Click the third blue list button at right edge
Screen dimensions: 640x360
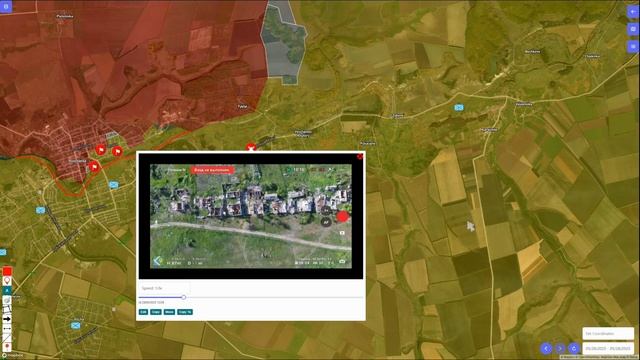click(633, 47)
